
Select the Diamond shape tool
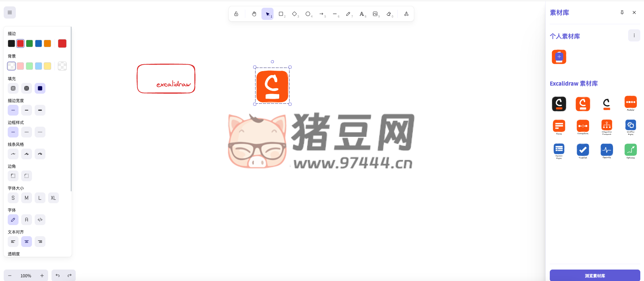coord(294,14)
